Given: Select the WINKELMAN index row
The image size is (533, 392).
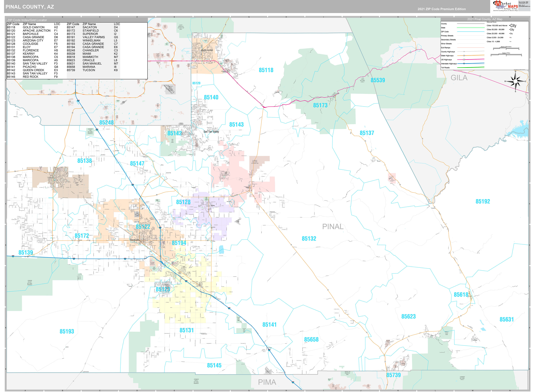Looking at the screenshot, I should (92, 41).
